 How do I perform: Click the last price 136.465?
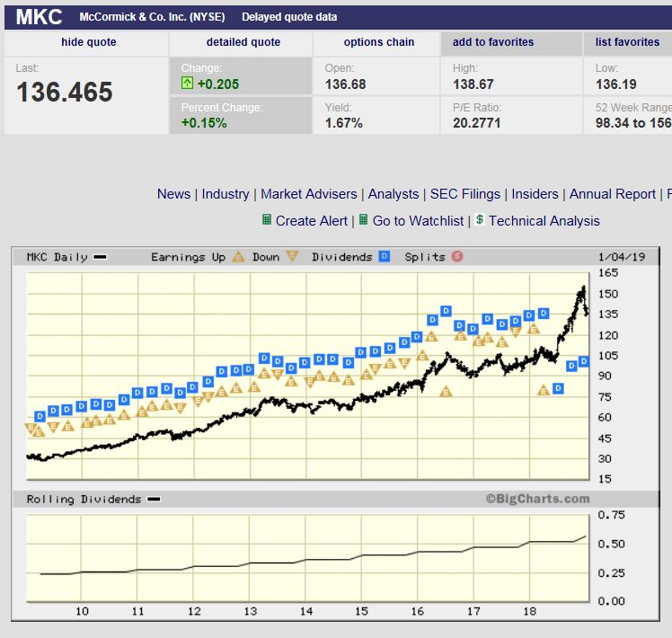65,93
